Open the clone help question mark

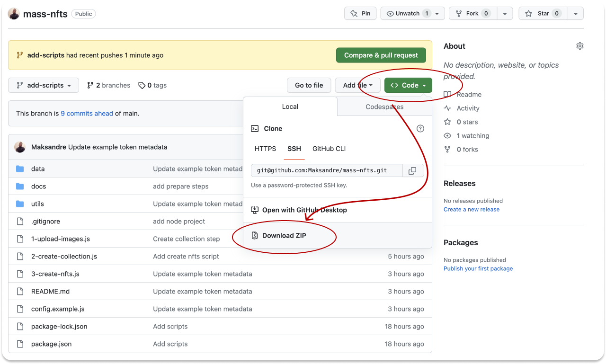pos(420,129)
